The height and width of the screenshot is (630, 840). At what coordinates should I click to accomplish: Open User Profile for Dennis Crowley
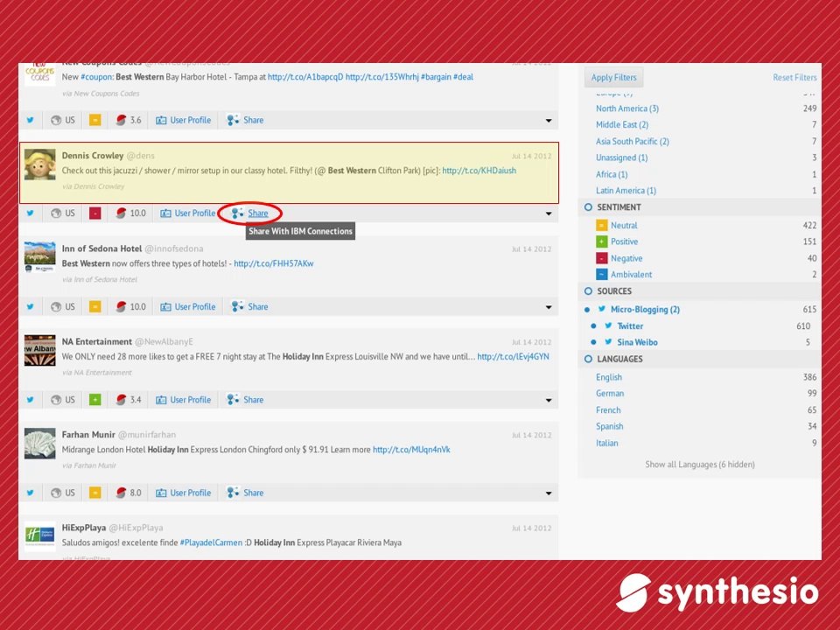[x=187, y=213]
